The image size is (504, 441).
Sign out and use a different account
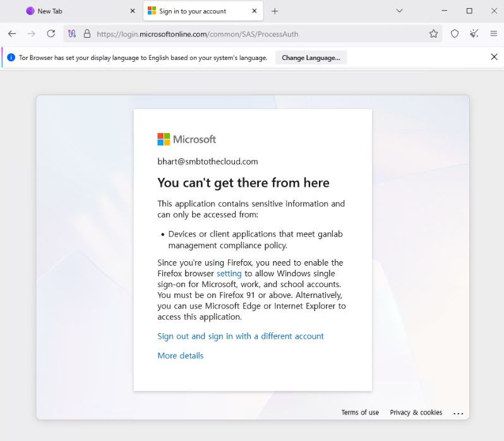pos(241,336)
